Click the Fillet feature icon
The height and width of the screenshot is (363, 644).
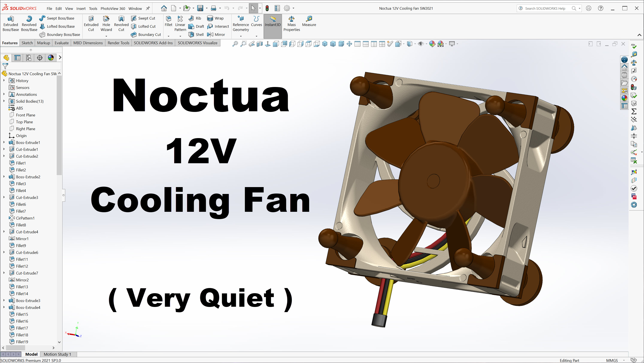pyautogui.click(x=168, y=19)
